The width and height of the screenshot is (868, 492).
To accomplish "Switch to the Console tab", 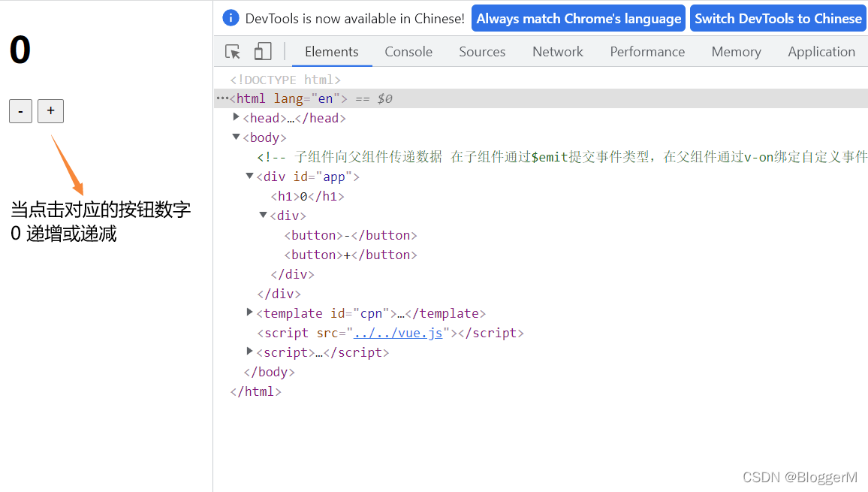I will click(408, 52).
